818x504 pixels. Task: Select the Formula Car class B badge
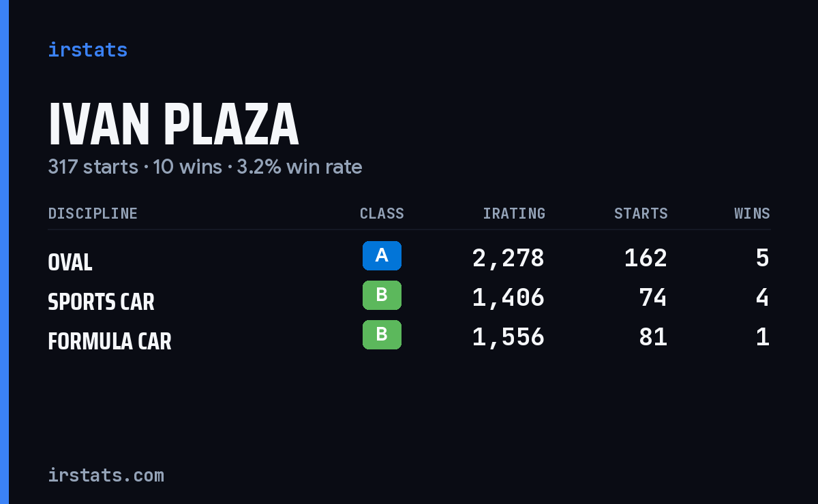[382, 334]
